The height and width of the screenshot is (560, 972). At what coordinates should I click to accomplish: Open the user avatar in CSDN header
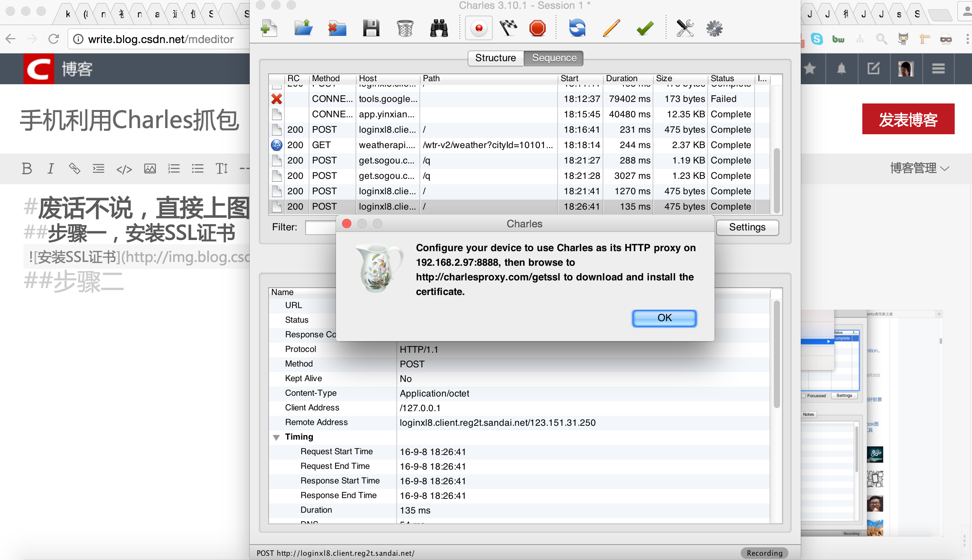[x=906, y=69]
